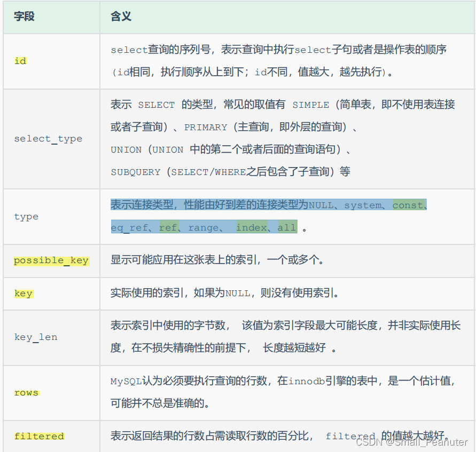Click the 'eq_ref' join type text

pyautogui.click(x=129, y=228)
